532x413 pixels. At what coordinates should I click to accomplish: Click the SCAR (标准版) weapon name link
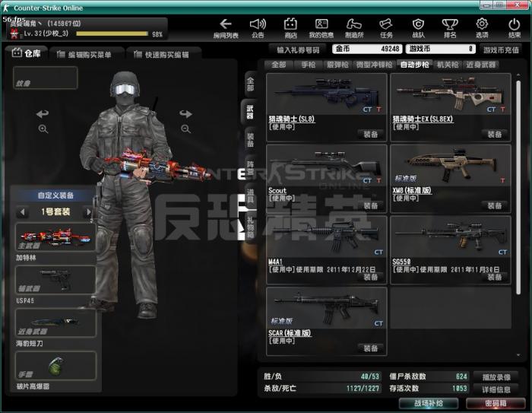tap(290, 333)
